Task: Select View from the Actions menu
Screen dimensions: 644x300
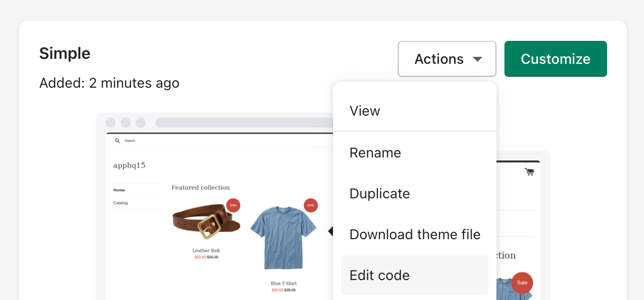Action: click(x=365, y=111)
